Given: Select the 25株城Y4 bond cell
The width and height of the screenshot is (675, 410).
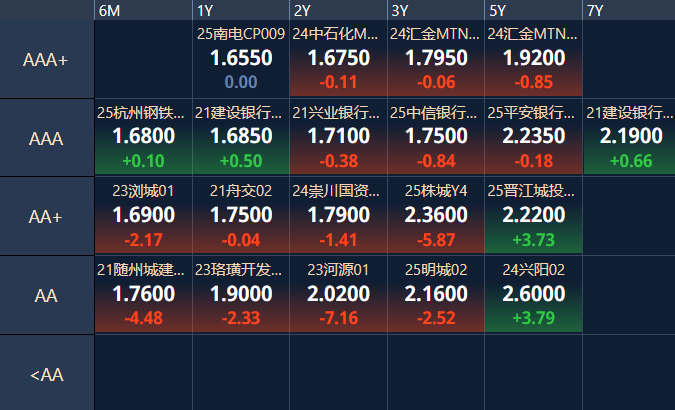Looking at the screenshot, I should [435, 215].
